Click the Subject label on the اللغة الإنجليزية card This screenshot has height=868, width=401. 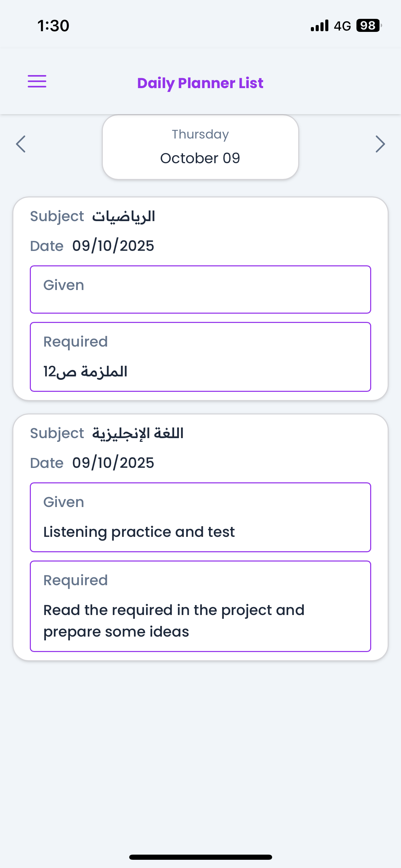click(x=57, y=433)
